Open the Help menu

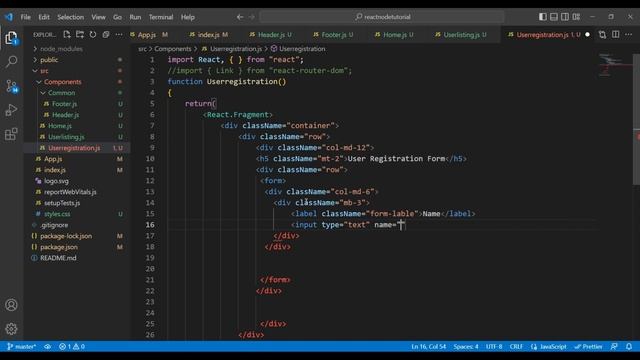pos(188,17)
